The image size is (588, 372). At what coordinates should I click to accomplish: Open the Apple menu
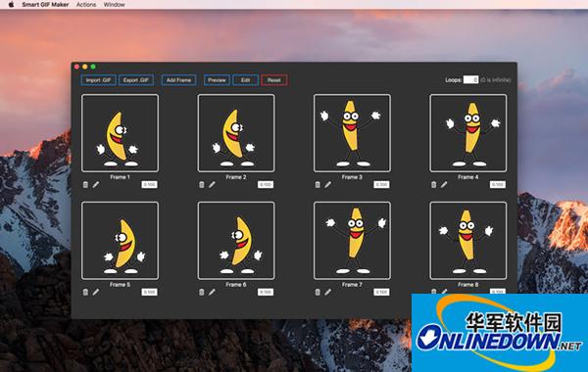click(x=11, y=5)
